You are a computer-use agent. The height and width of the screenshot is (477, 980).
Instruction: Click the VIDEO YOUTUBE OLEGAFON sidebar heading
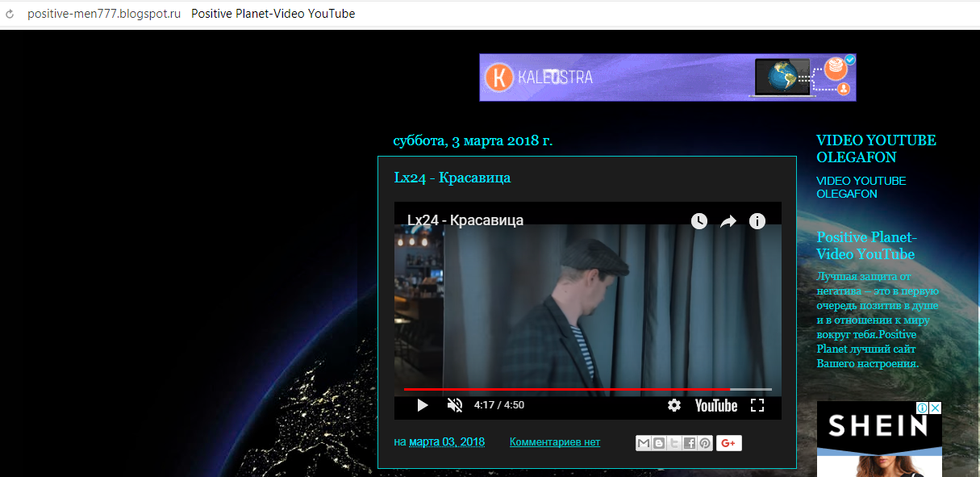click(876, 149)
